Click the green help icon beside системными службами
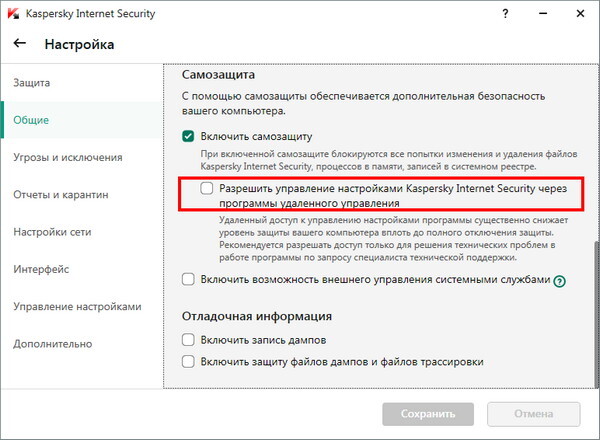This screenshot has height=440, width=600. (x=559, y=282)
